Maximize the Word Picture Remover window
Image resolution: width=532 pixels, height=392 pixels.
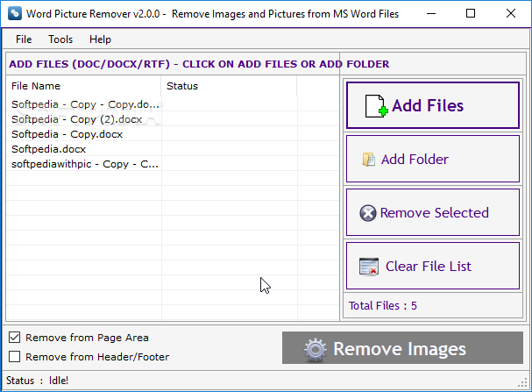pos(471,13)
